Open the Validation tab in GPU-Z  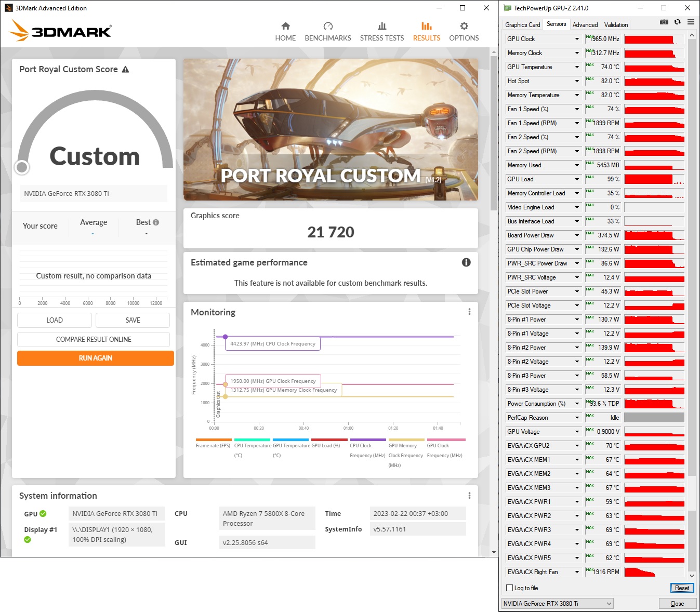pos(616,25)
